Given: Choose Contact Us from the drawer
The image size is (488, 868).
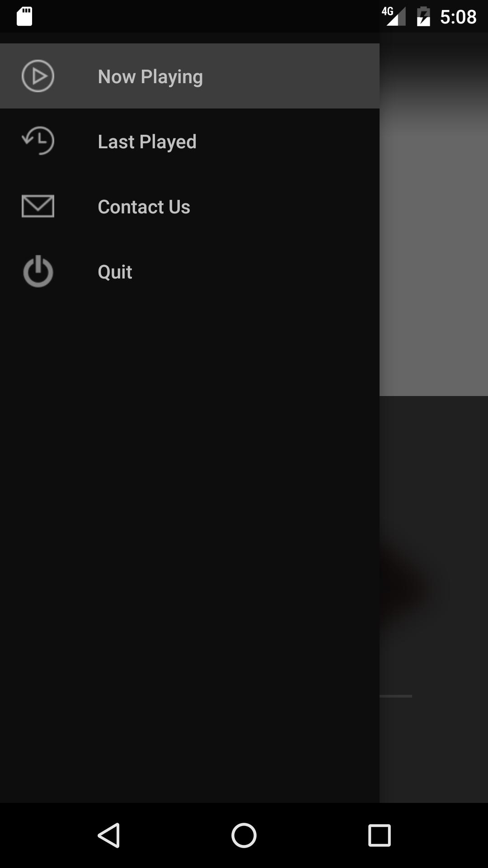Looking at the screenshot, I should tap(190, 206).
